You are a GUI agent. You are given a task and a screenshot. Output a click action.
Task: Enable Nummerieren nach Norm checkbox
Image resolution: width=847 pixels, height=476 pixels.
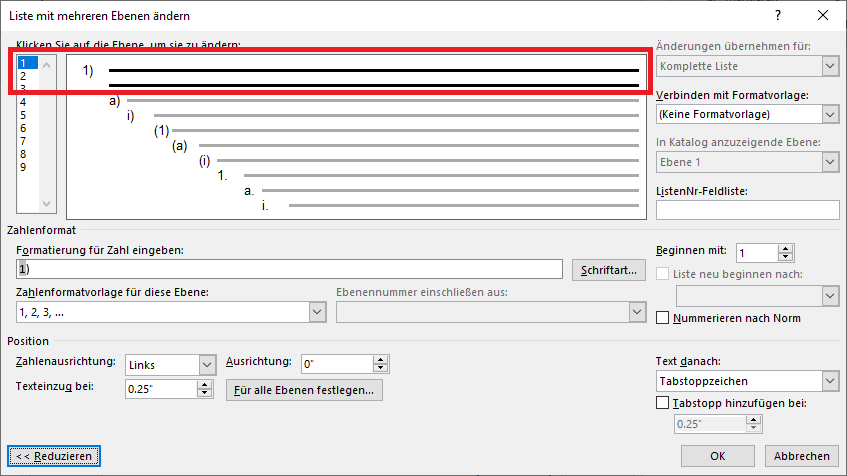pos(662,318)
